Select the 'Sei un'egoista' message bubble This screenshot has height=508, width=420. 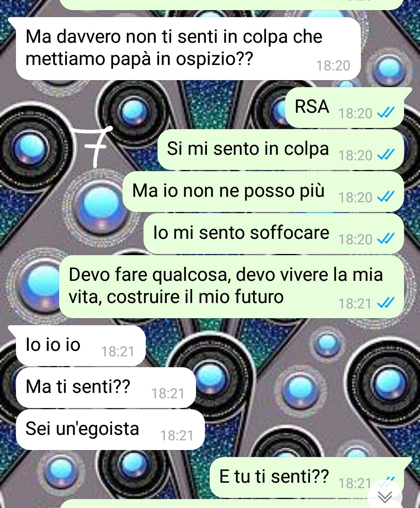110,430
